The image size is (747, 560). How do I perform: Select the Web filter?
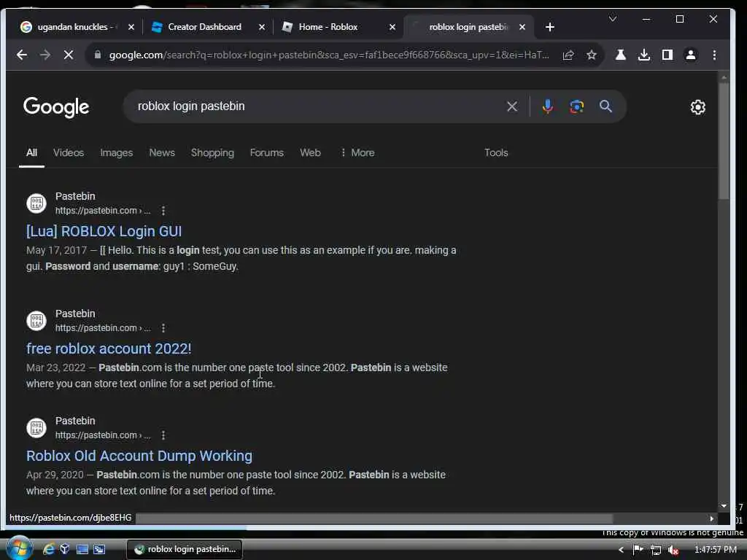coord(310,153)
